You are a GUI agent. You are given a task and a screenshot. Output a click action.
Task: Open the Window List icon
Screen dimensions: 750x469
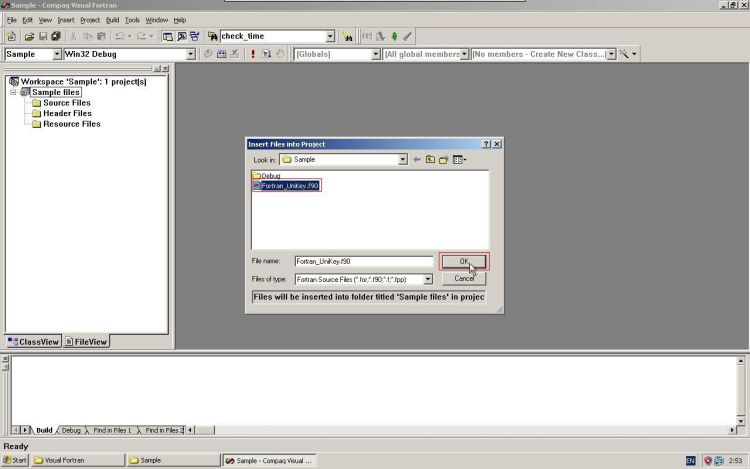(195, 36)
